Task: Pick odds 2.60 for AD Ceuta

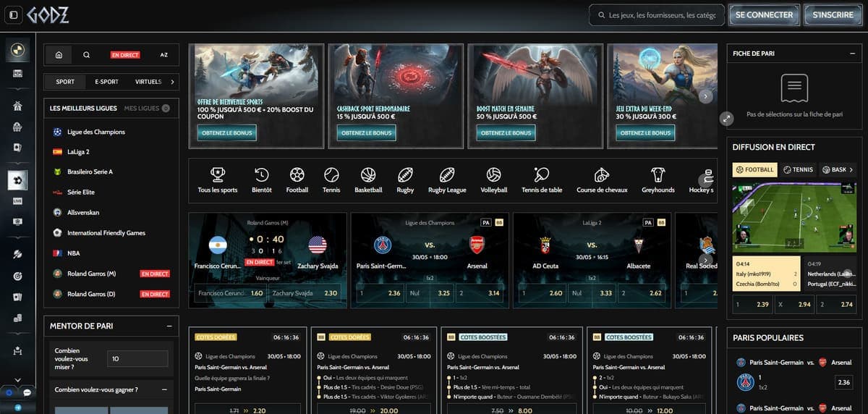Action: pyautogui.click(x=542, y=293)
